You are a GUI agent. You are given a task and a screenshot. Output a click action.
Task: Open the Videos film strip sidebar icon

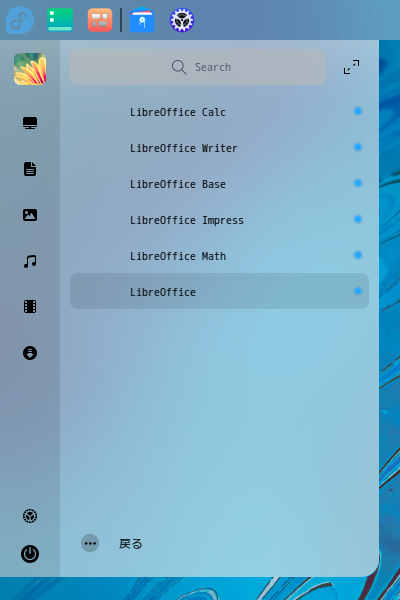point(30,307)
